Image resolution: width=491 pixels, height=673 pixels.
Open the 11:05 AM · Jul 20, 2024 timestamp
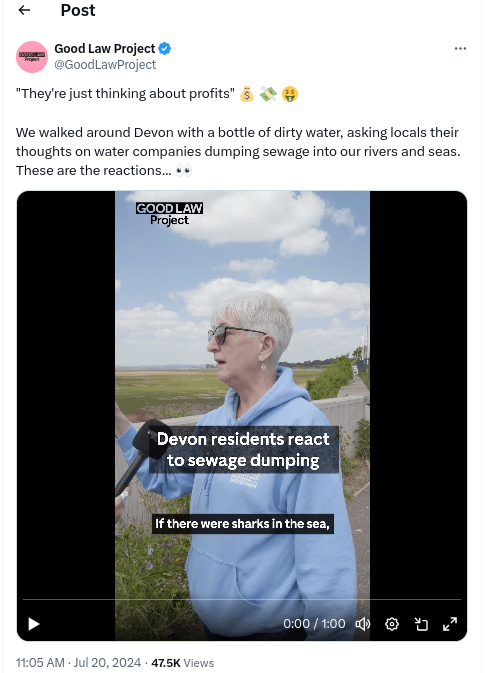(x=79, y=663)
